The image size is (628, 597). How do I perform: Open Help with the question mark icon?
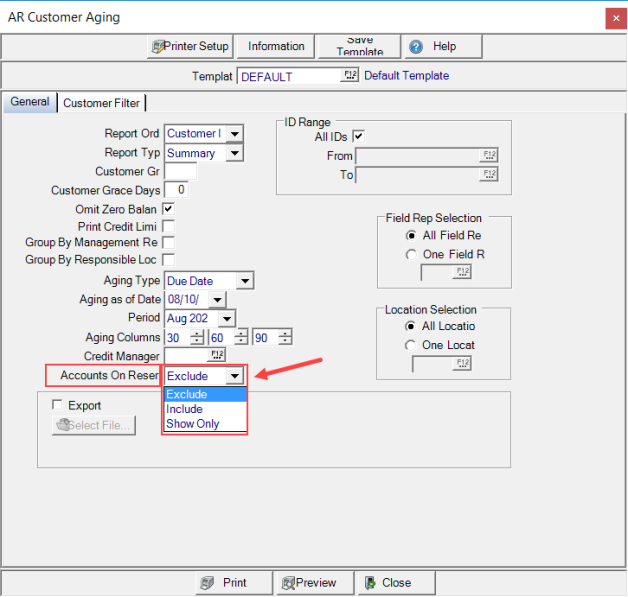[x=415, y=47]
